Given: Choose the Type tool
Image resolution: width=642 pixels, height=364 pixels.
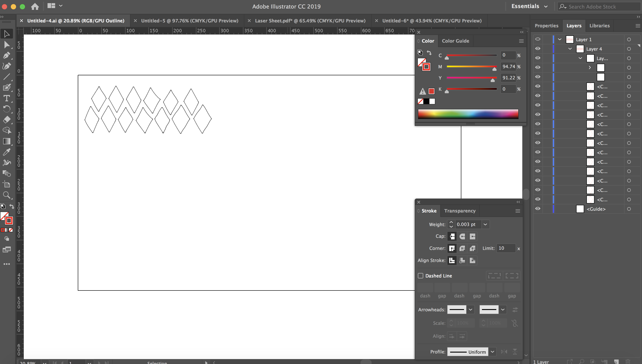Looking at the screenshot, I should point(7,98).
